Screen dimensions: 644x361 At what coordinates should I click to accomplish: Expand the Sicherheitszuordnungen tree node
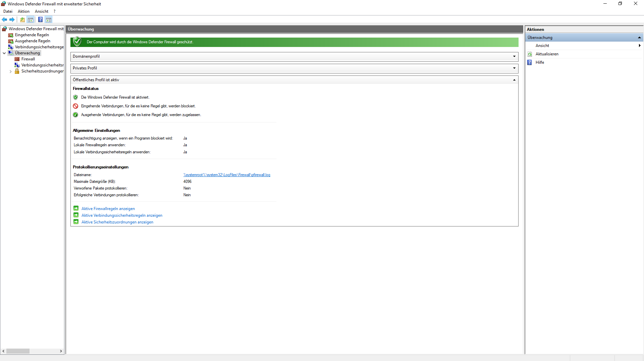(10, 71)
